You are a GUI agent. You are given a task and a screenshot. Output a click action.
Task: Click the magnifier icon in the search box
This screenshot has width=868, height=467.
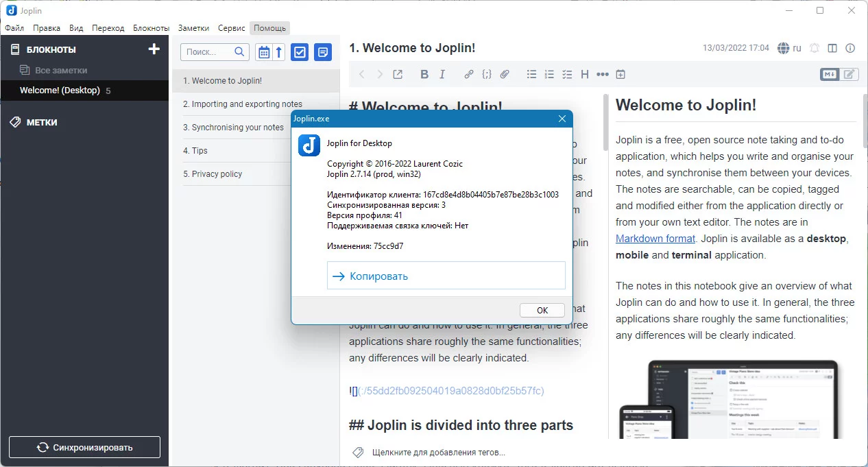click(x=239, y=51)
